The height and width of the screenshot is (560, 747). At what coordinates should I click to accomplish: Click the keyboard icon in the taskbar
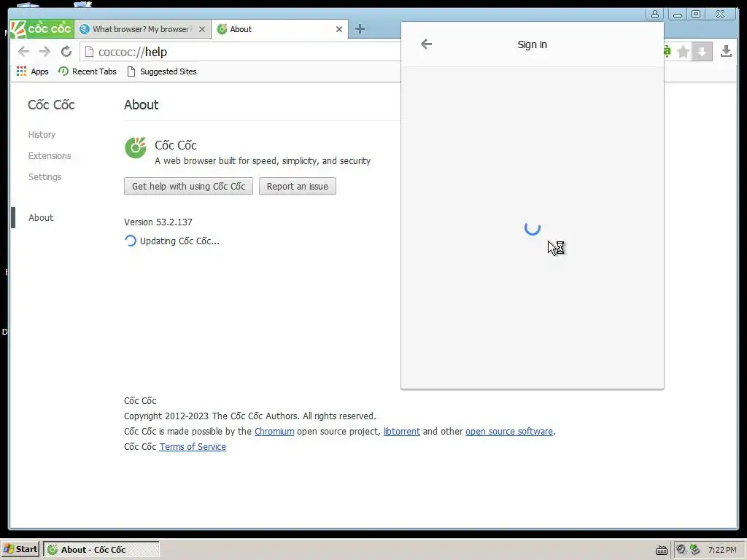click(x=662, y=550)
